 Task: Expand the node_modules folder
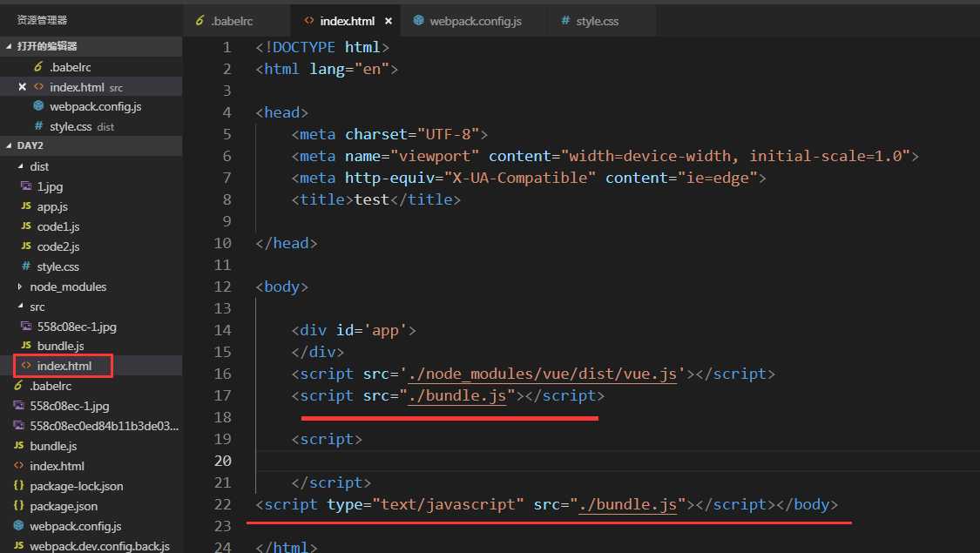tap(21, 287)
